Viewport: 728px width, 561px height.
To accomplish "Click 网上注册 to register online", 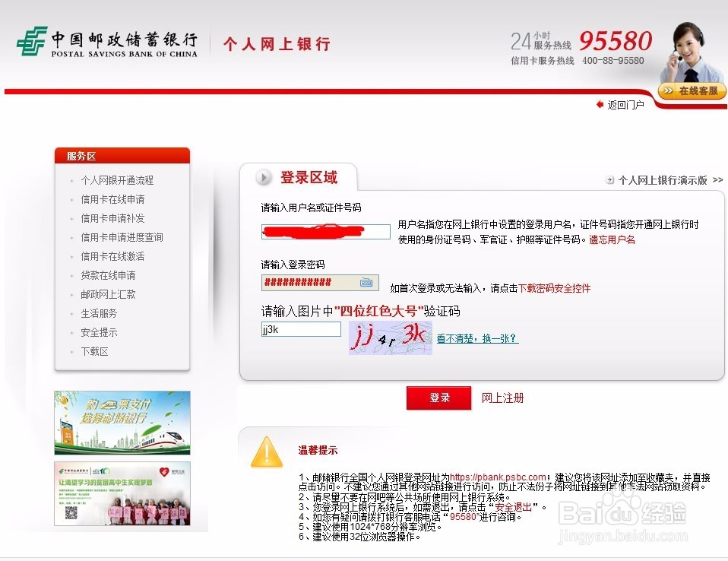I will click(504, 398).
